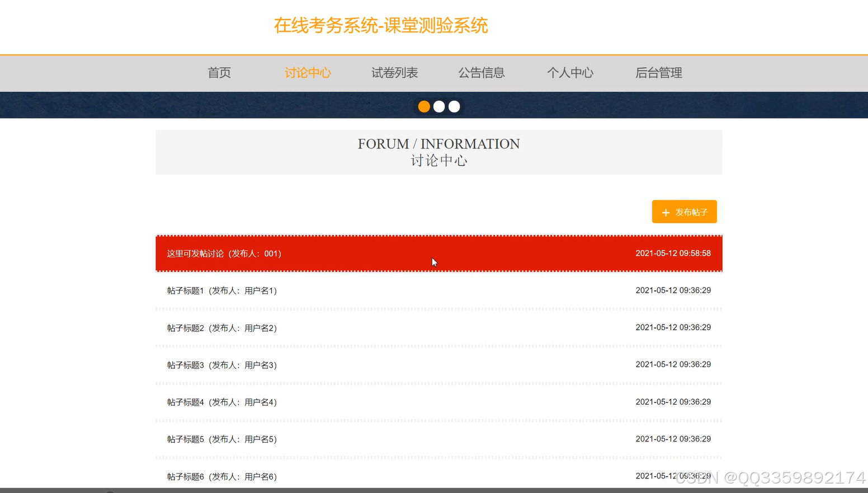Go to 公告信息 in the nav bar
This screenshot has width=868, height=493.
(x=482, y=73)
